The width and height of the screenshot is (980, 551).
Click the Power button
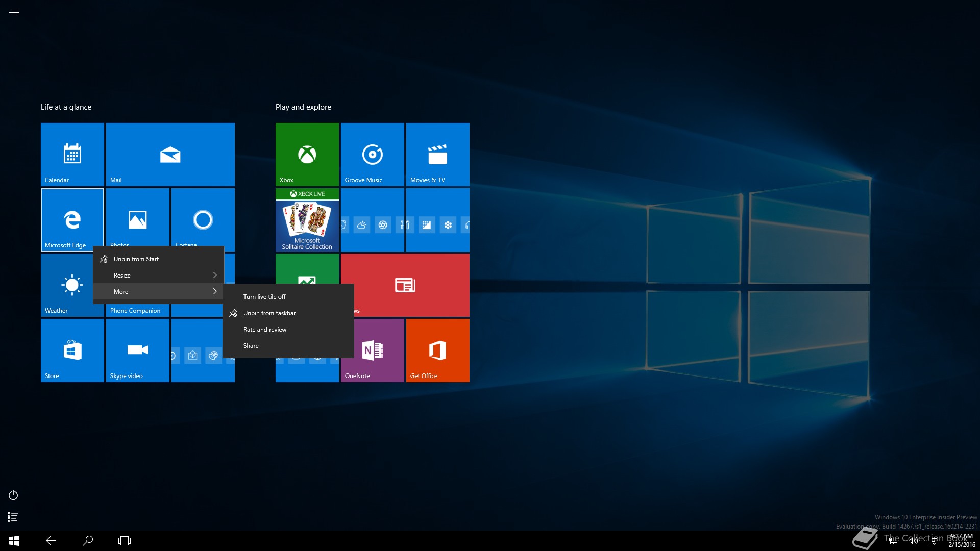point(13,495)
